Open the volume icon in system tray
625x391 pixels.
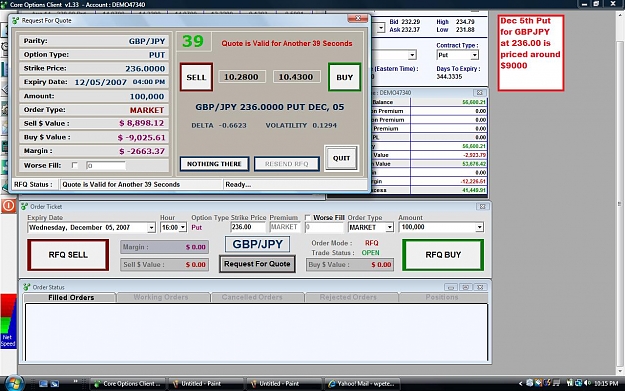(587, 383)
